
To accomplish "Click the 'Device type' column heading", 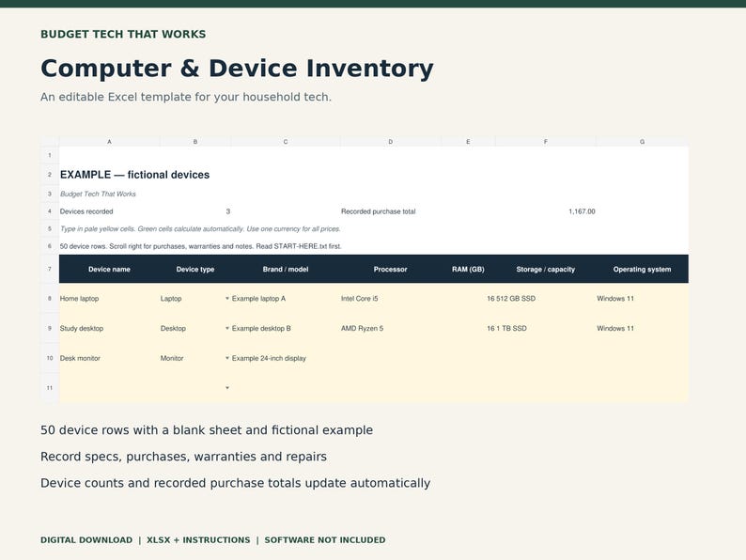I will (x=195, y=270).
